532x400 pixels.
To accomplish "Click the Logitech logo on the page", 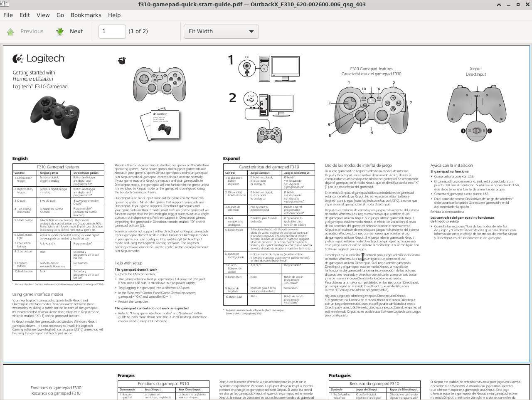I will tap(39, 59).
